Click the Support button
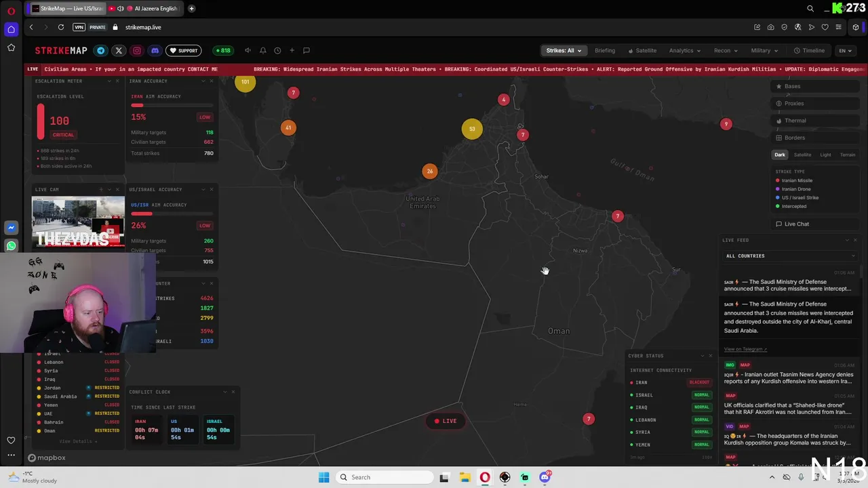Viewport: 868px width, 488px height. pos(184,50)
